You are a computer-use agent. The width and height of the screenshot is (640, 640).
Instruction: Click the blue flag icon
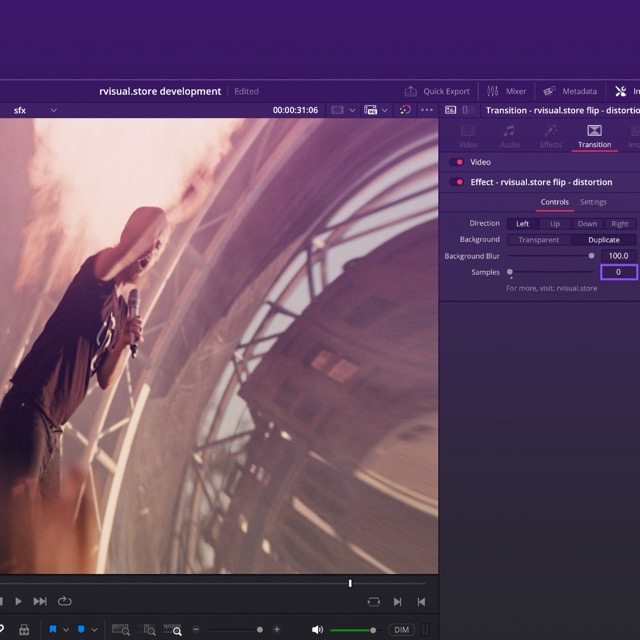53,630
